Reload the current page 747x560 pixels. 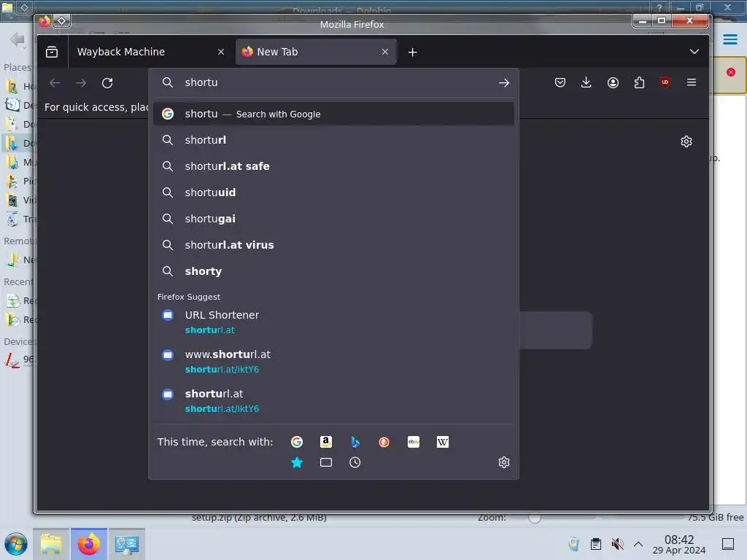pyautogui.click(x=107, y=83)
